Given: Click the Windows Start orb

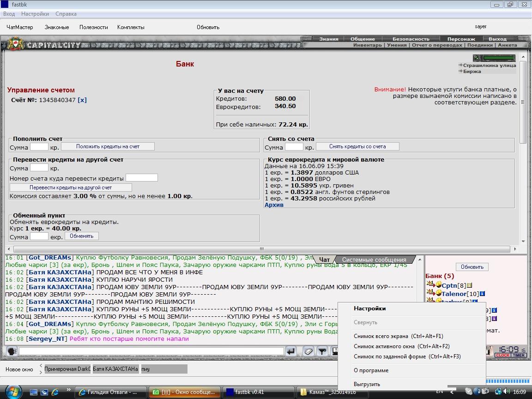Looking at the screenshot, I should coord(13,392).
